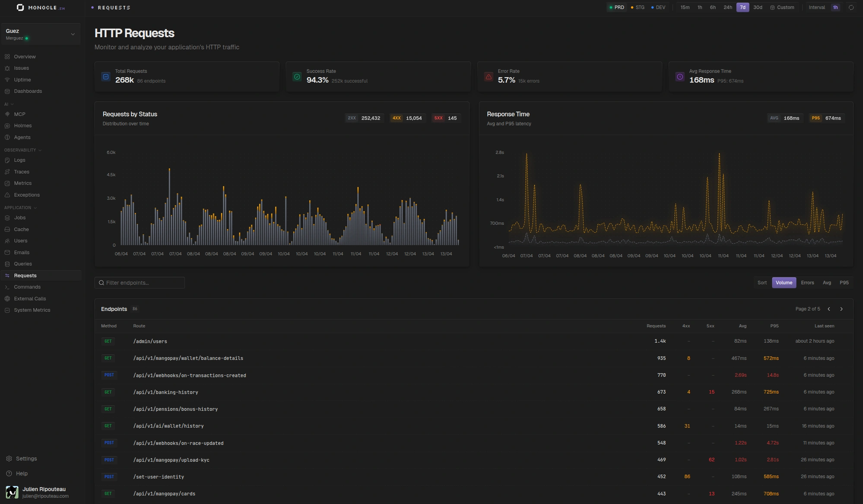Switch environment to DEV
Image resolution: width=863 pixels, height=504 pixels.
tap(658, 7)
